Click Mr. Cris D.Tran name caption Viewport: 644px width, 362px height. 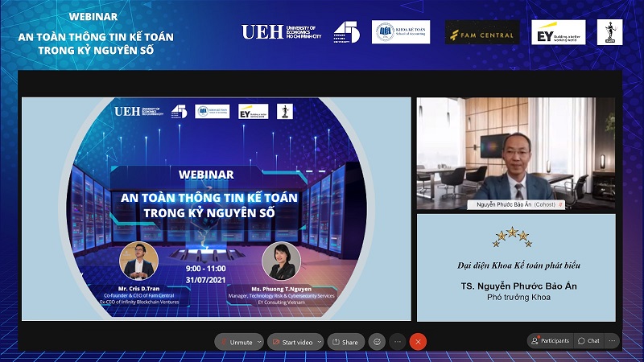pos(138,289)
